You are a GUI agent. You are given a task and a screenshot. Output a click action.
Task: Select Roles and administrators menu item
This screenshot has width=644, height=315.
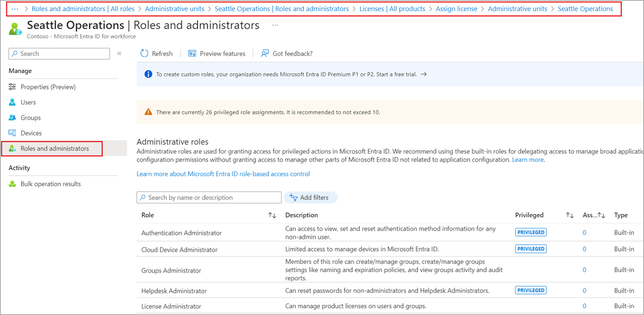[x=54, y=149]
